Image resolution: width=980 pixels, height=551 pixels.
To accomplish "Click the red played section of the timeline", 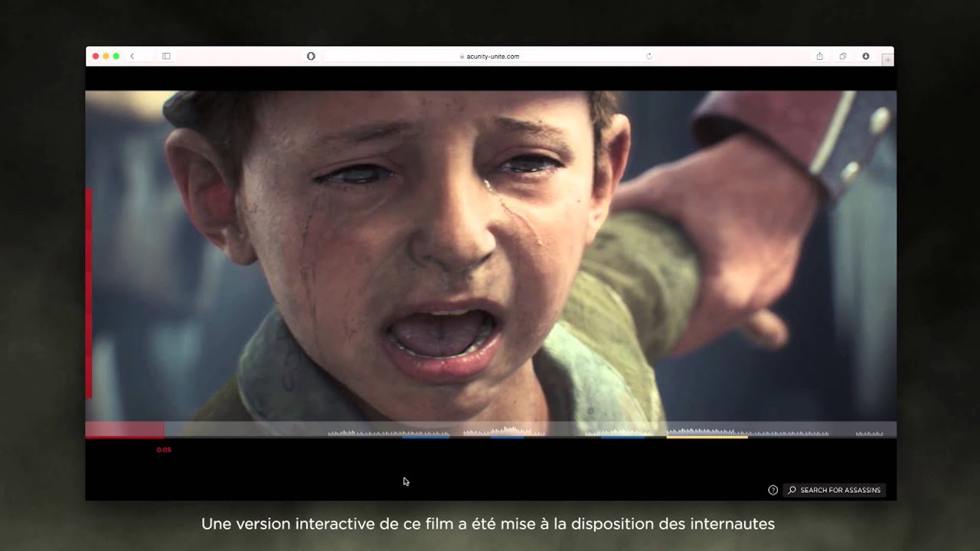I will 124,430.
